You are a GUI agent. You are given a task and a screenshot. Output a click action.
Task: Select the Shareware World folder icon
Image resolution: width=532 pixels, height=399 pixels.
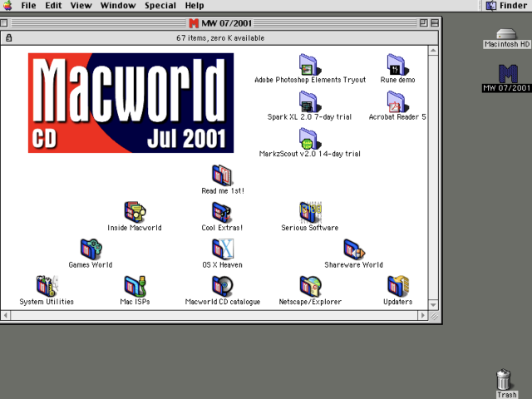tap(353, 249)
